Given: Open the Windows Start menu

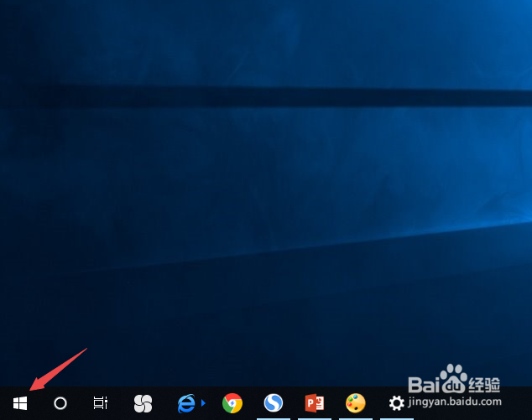Looking at the screenshot, I should click(20, 403).
